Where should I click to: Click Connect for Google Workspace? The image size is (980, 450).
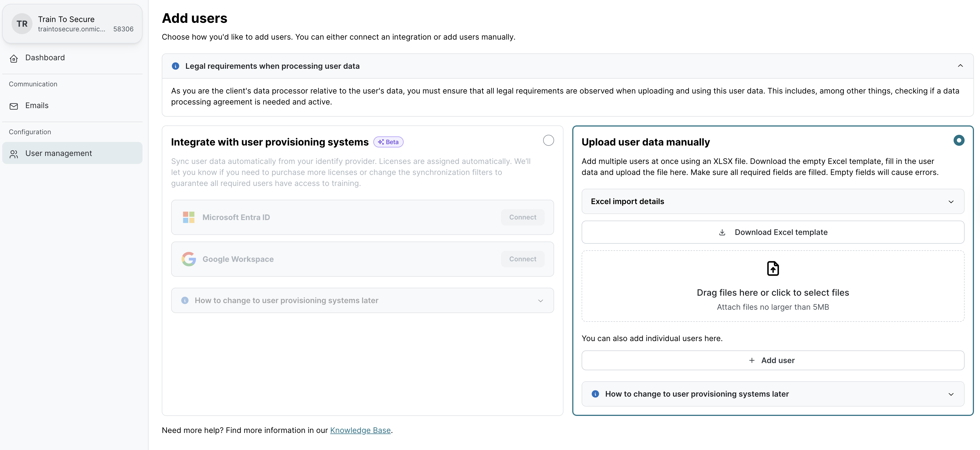pos(522,259)
